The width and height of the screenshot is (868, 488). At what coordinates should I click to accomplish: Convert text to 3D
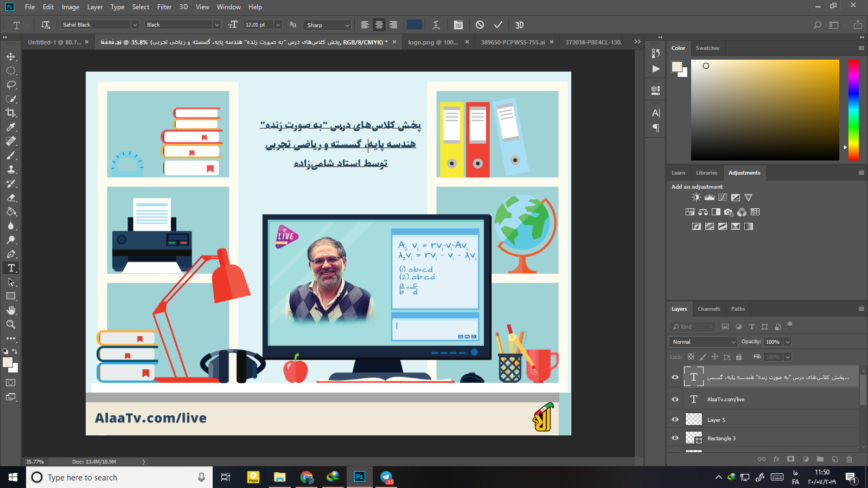[x=519, y=25]
